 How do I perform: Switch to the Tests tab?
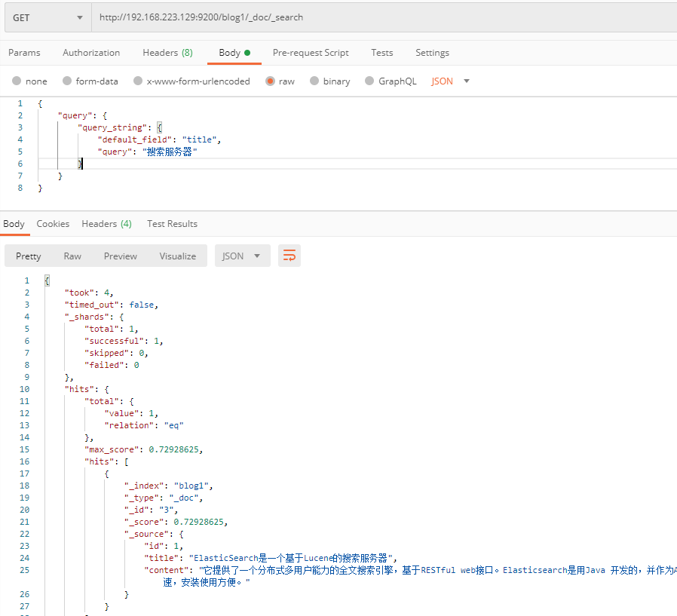click(x=382, y=53)
